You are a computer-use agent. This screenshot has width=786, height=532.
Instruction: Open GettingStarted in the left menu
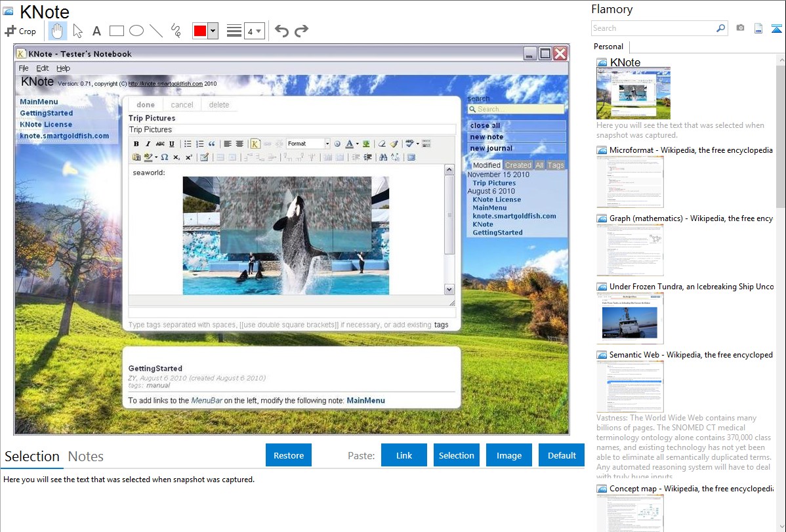tap(46, 113)
